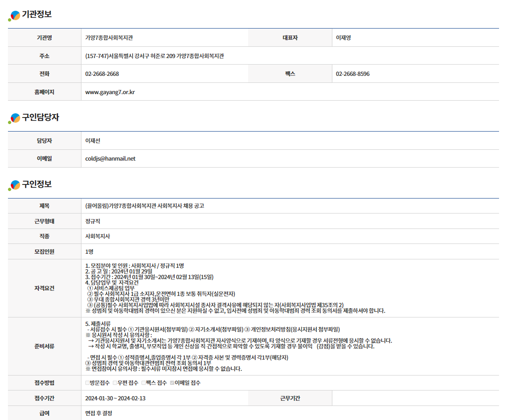Click the line '① 서비스제공팀 업무'
The image size is (507, 420).
point(111,288)
